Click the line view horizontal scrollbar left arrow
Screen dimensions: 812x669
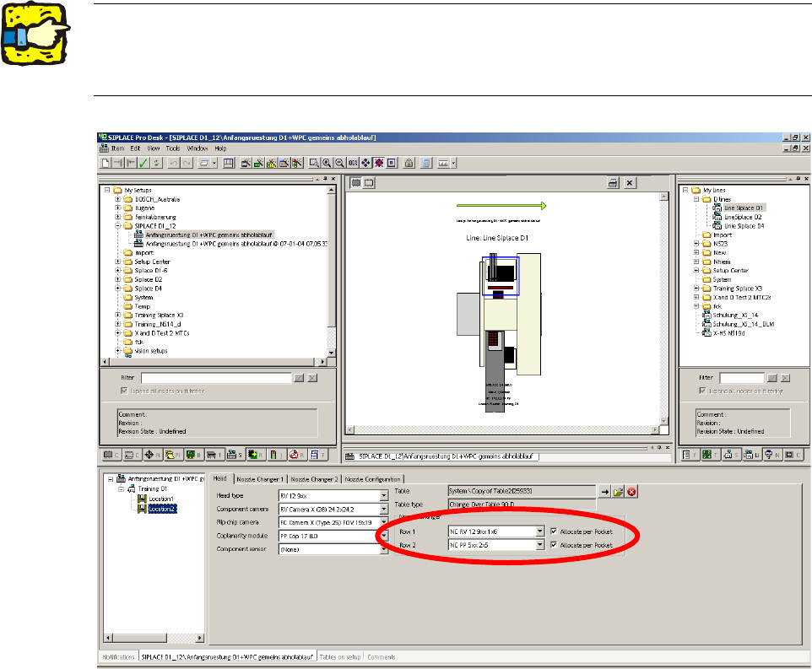click(350, 430)
